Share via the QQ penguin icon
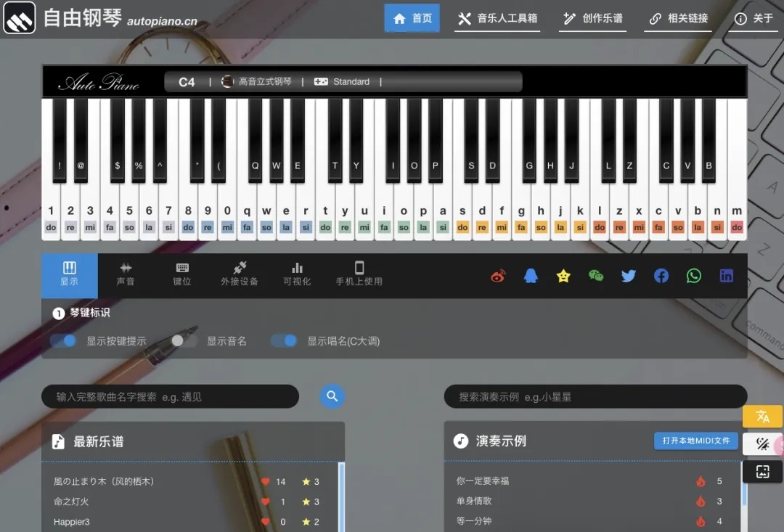Viewport: 784px width, 532px height. tap(531, 276)
